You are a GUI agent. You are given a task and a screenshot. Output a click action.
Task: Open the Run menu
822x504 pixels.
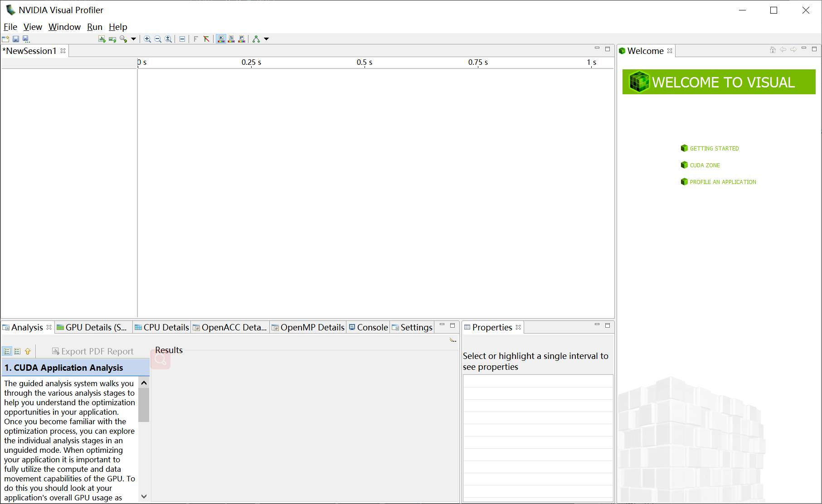(x=95, y=27)
